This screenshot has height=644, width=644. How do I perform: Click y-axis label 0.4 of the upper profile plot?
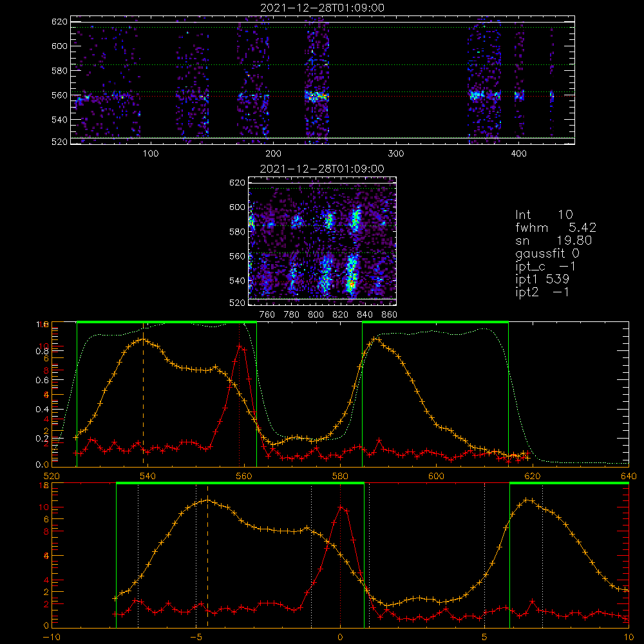[42, 409]
